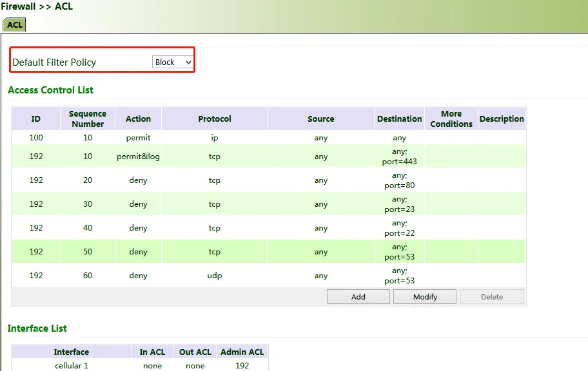
Task: Click sequence number 30 cell
Action: (88, 204)
